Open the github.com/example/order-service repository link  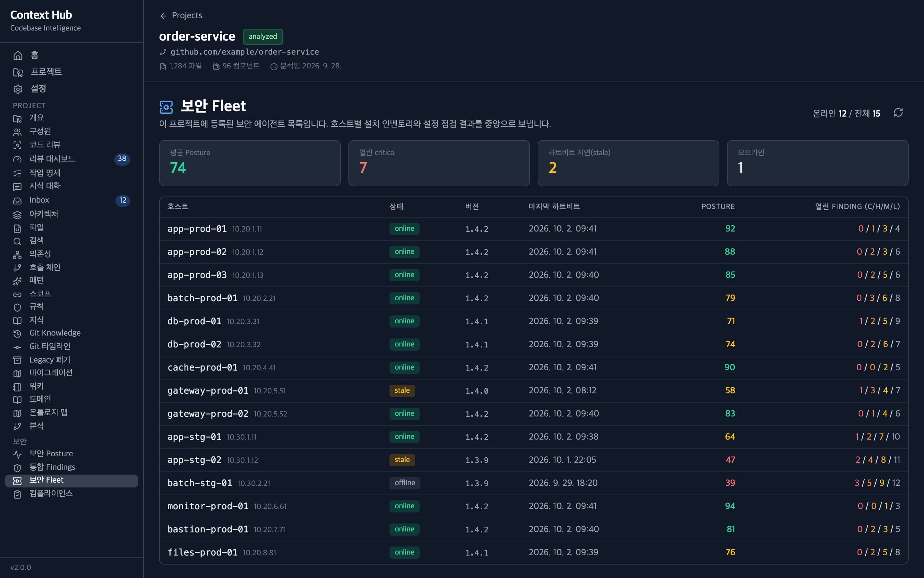[244, 52]
